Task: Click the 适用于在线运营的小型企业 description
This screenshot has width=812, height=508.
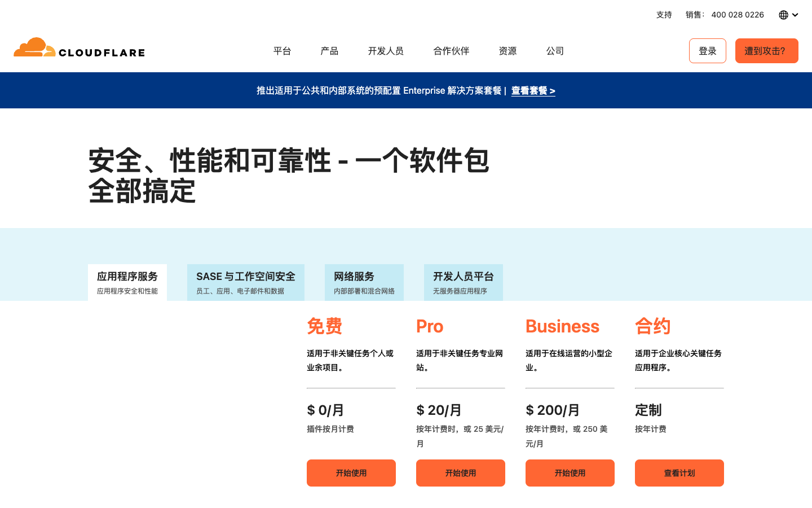Action: pyautogui.click(x=569, y=360)
